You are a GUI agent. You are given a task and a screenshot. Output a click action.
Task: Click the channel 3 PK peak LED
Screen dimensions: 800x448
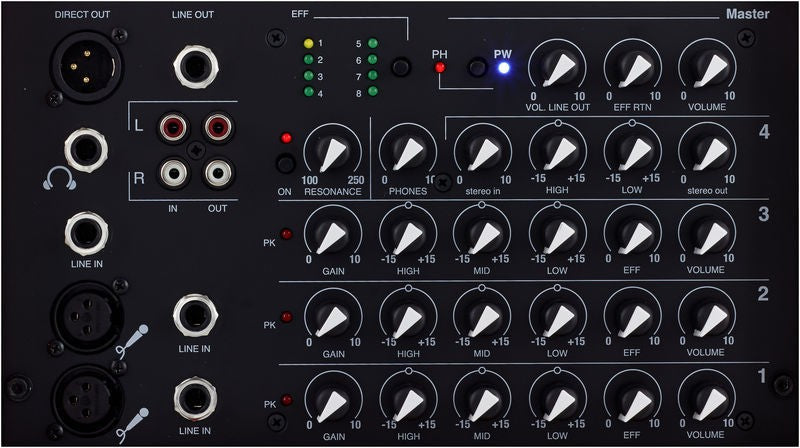(287, 234)
